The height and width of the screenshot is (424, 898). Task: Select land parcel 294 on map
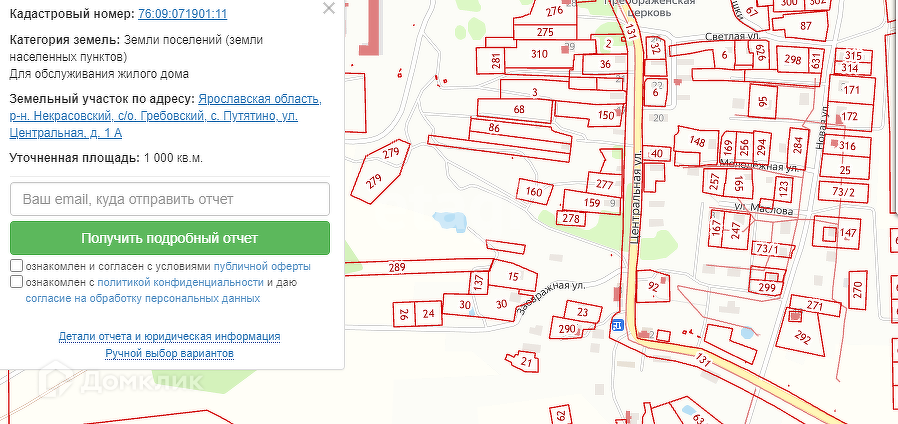(x=761, y=147)
